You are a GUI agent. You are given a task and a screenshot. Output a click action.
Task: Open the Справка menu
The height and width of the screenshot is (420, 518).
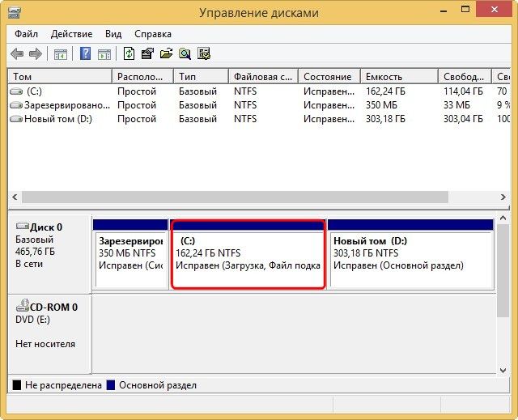pyautogui.click(x=153, y=34)
